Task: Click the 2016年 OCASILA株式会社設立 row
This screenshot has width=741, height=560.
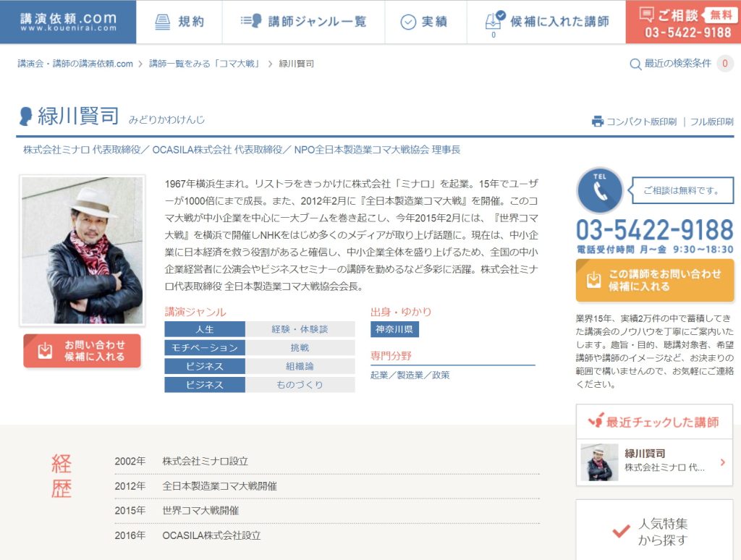Action: point(327,535)
